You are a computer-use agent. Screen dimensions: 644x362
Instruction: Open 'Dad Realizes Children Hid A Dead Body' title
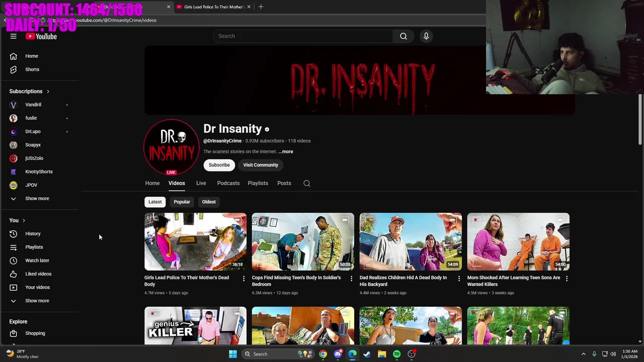tap(403, 281)
